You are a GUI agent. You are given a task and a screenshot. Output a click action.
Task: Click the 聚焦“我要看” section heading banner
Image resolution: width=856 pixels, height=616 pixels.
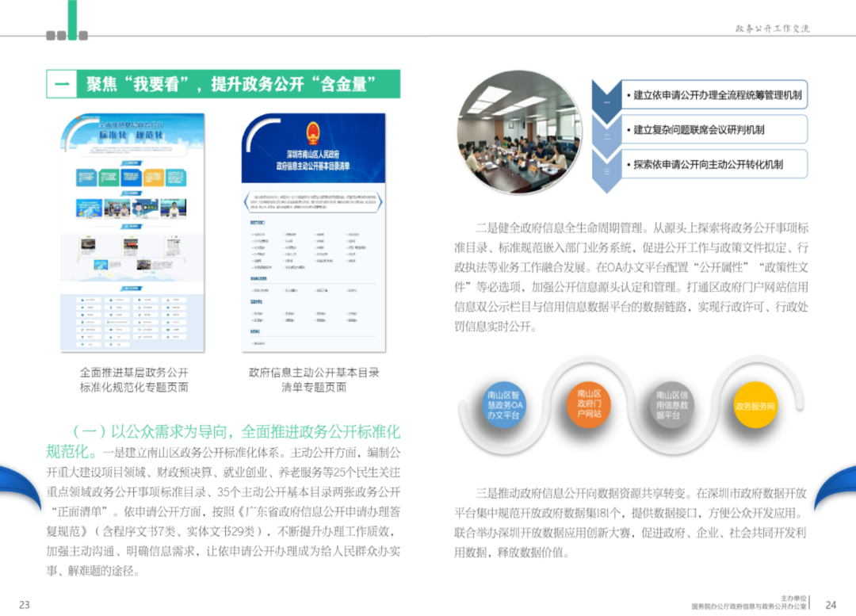[x=230, y=85]
